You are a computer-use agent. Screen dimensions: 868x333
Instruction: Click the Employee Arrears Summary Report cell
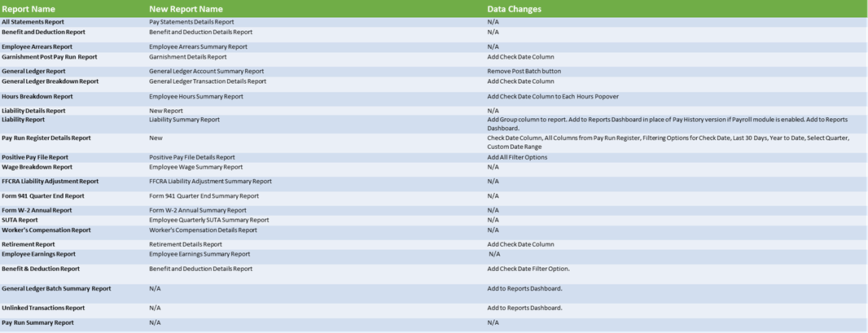tap(198, 47)
